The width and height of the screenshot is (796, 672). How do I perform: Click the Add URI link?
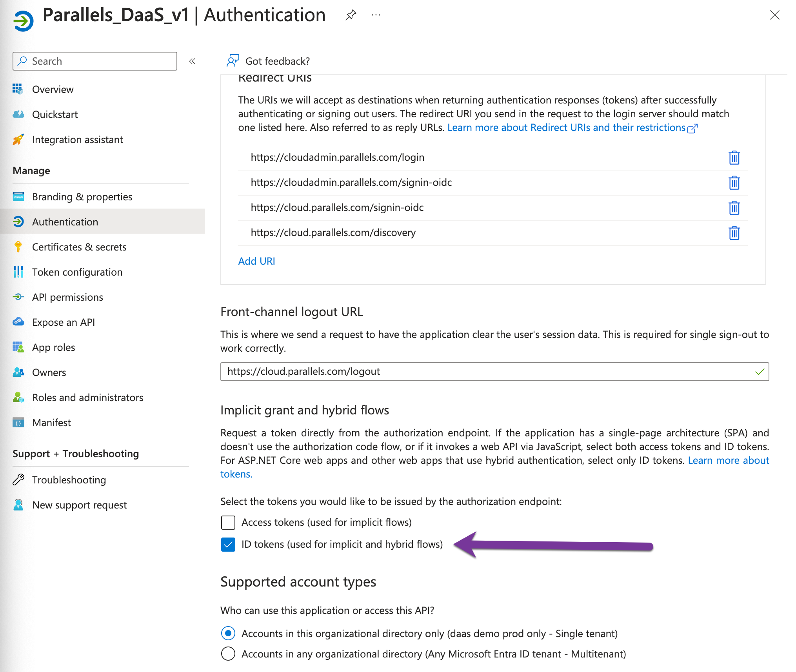[x=256, y=261]
